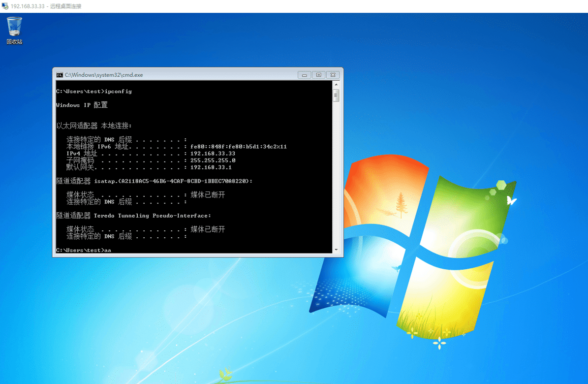The height and width of the screenshot is (384, 588).
Task: Close the cmd.exe window
Action: coord(333,75)
